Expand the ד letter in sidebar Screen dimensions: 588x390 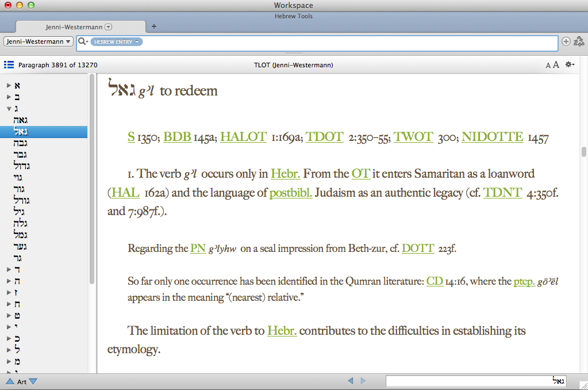click(9, 269)
